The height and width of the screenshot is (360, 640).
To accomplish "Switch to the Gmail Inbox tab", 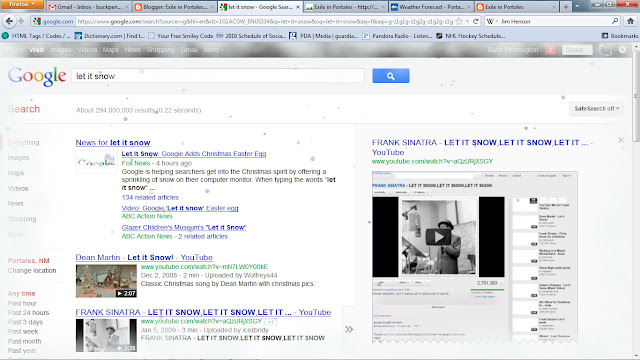I will point(88,7).
